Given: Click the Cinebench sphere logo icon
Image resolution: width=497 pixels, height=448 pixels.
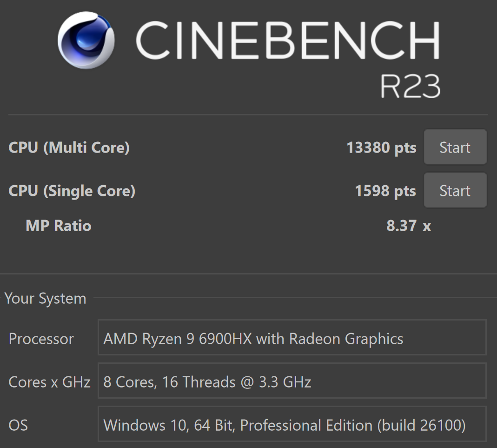Looking at the screenshot, I should click(x=86, y=40).
